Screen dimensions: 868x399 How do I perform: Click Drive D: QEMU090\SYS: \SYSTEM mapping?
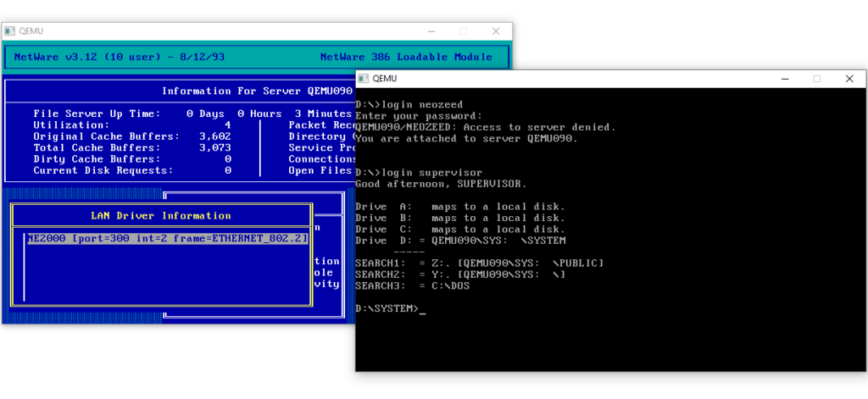pos(460,241)
